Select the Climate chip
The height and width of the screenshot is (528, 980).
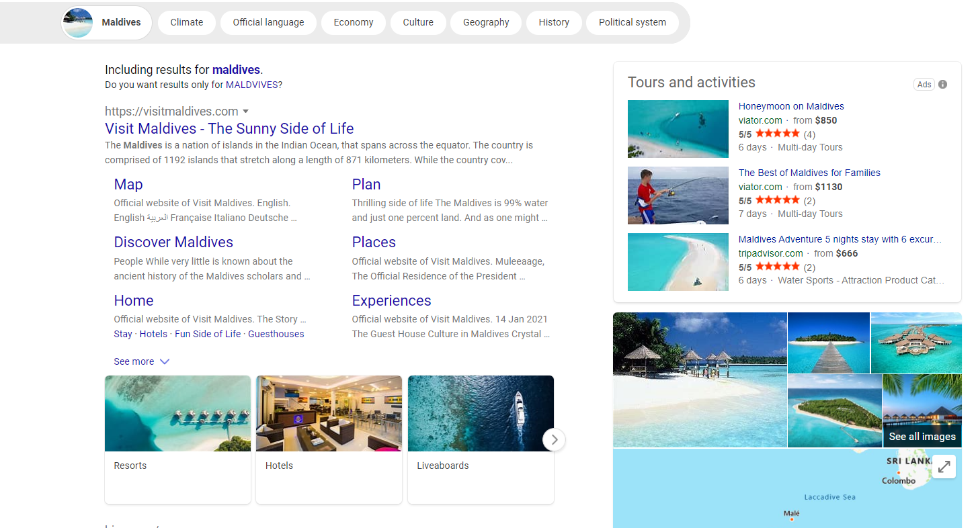point(187,22)
